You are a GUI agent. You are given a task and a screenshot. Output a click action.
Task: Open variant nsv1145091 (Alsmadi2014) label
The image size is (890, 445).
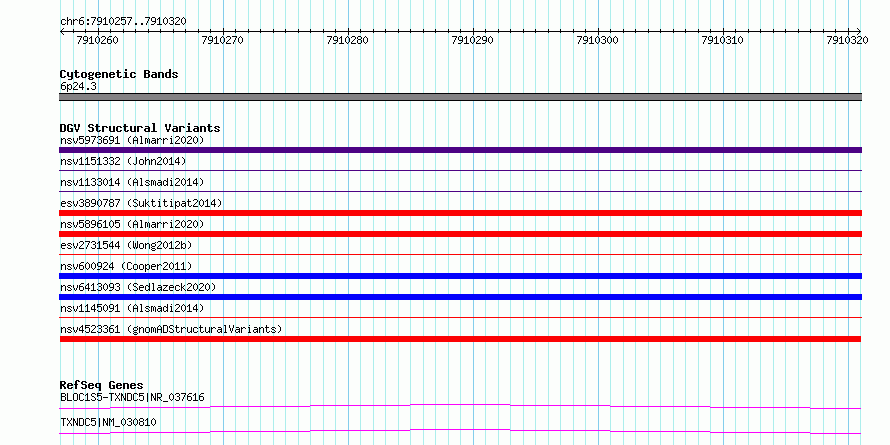click(132, 308)
